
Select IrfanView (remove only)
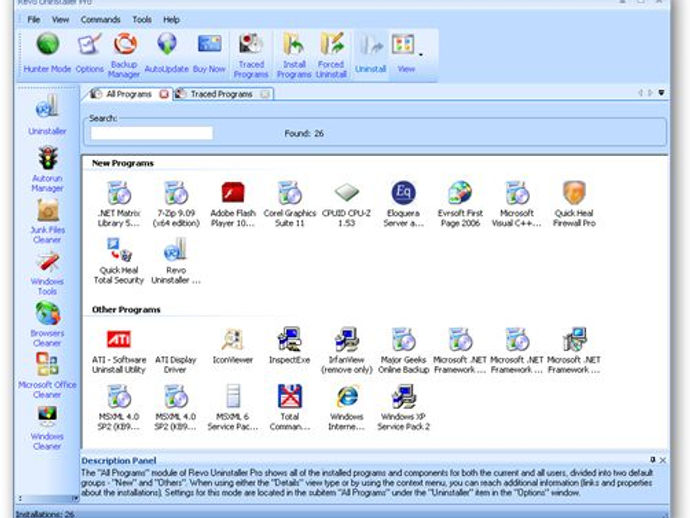tap(346, 351)
